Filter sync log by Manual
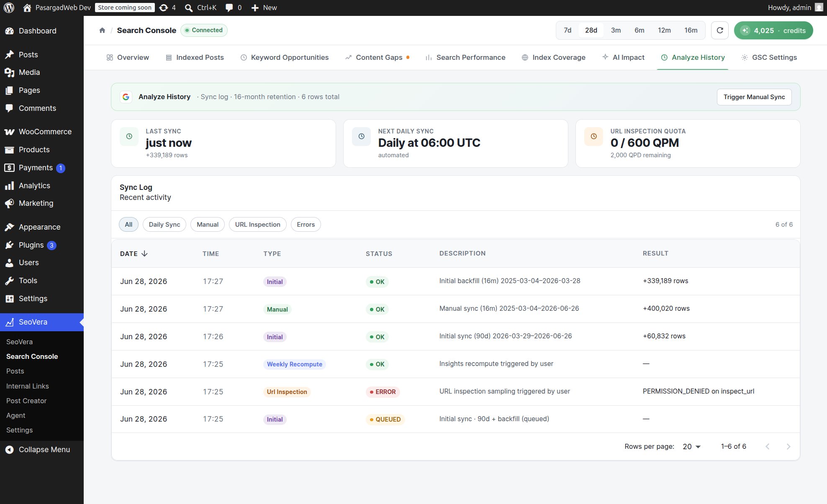827x504 pixels. 208,225
